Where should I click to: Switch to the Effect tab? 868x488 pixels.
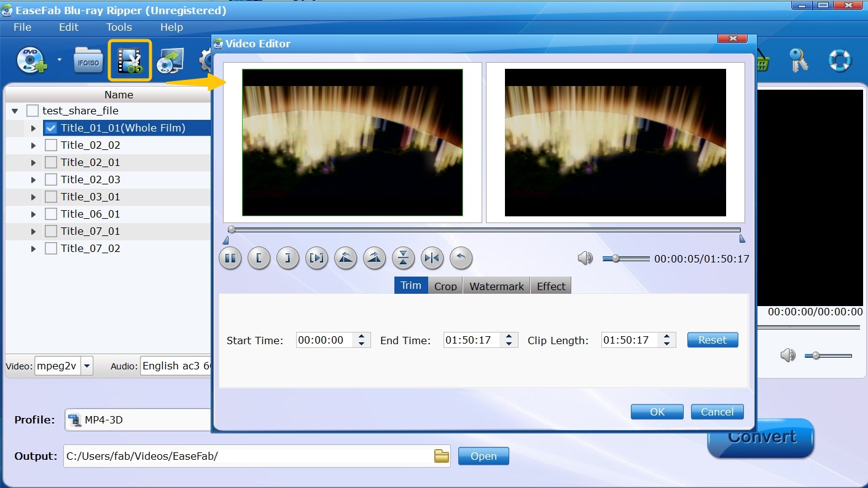pos(551,286)
